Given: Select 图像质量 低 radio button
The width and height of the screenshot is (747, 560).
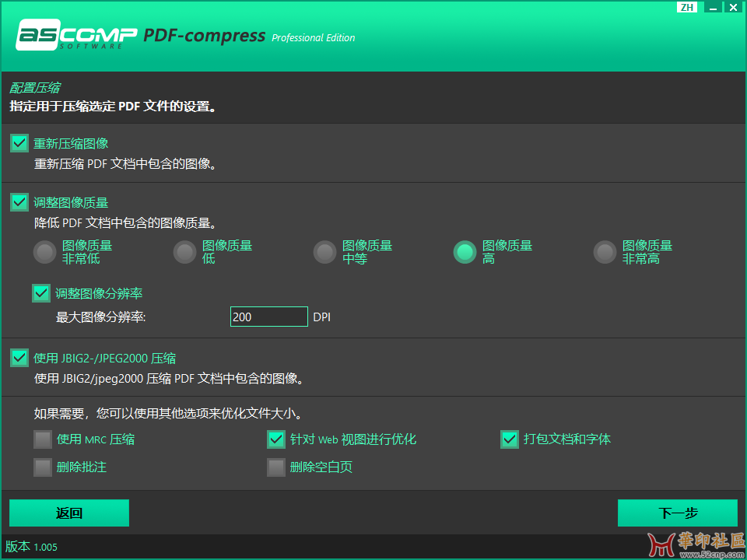Looking at the screenshot, I should coord(185,252).
